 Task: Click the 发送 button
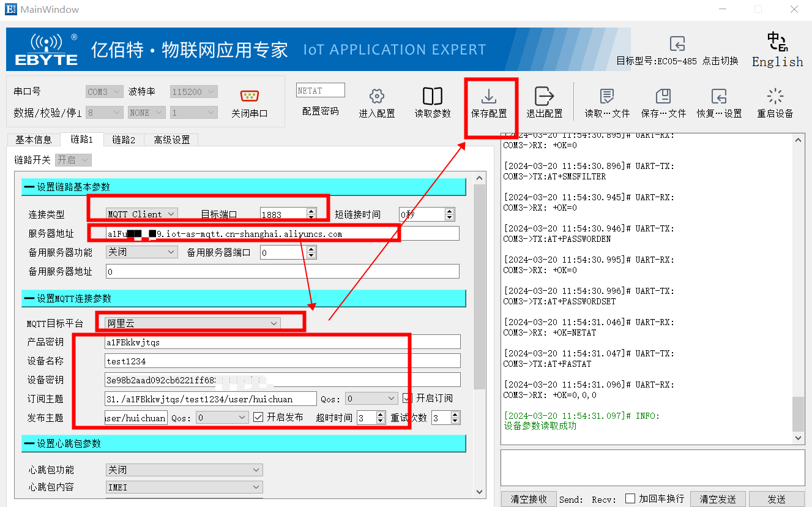click(x=776, y=499)
